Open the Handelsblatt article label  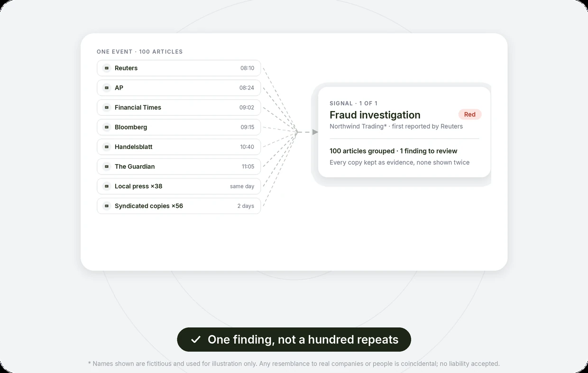point(134,147)
